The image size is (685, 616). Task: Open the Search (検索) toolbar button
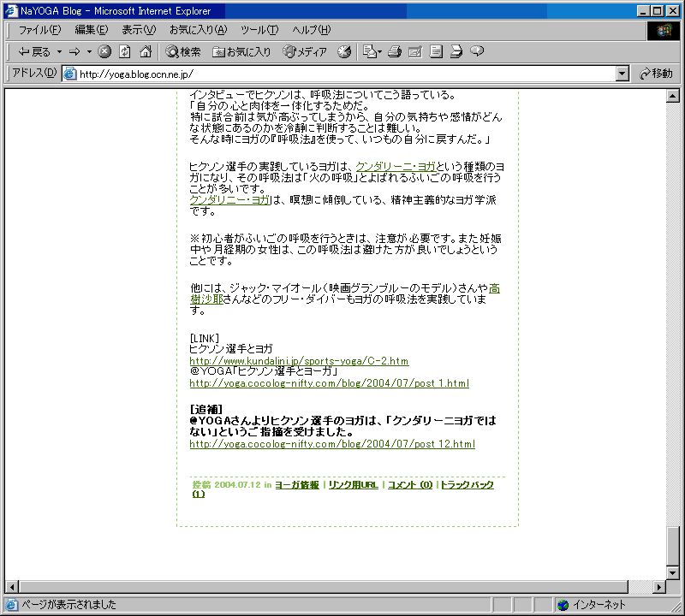pos(183,52)
